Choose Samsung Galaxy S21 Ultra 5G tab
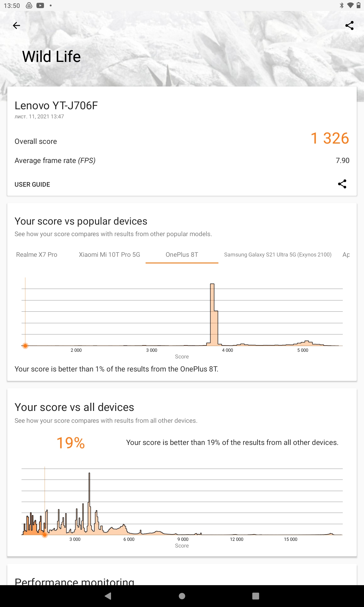 tap(278, 255)
